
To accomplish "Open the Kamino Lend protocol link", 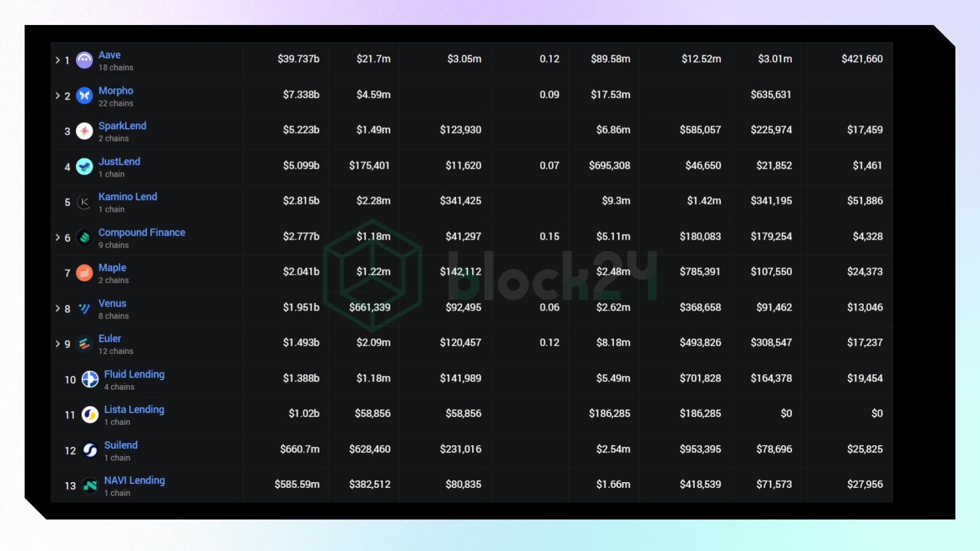I will click(128, 197).
